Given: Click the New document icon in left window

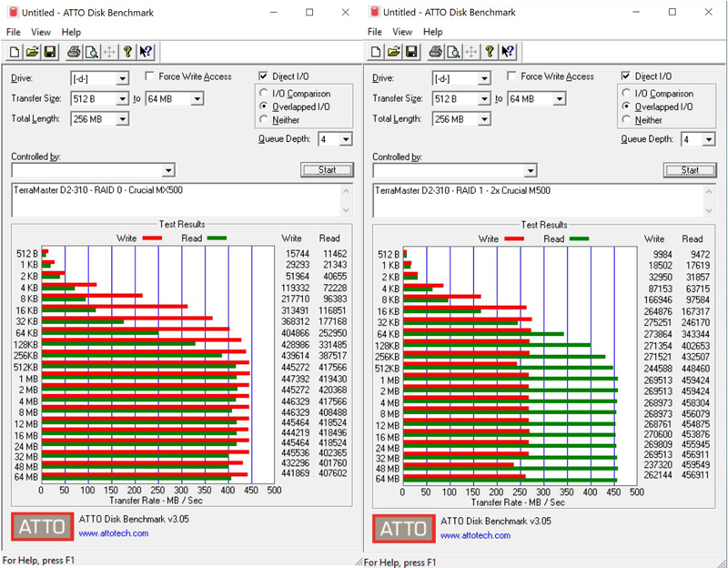Looking at the screenshot, I should pyautogui.click(x=15, y=52).
